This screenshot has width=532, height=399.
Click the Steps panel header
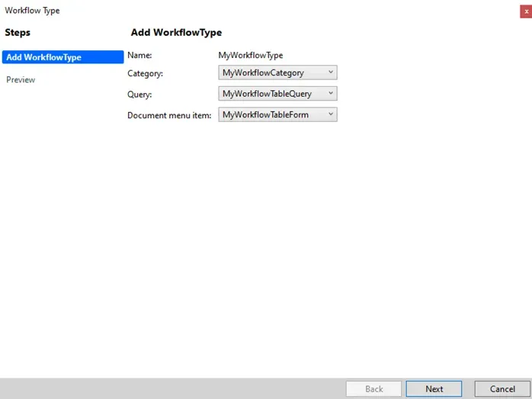[18, 33]
